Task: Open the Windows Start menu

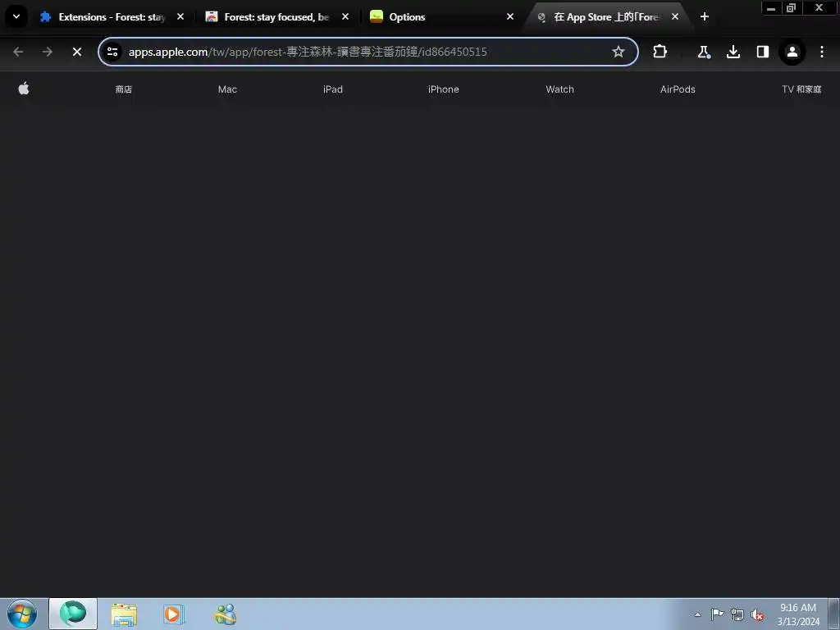Action: click(22, 614)
